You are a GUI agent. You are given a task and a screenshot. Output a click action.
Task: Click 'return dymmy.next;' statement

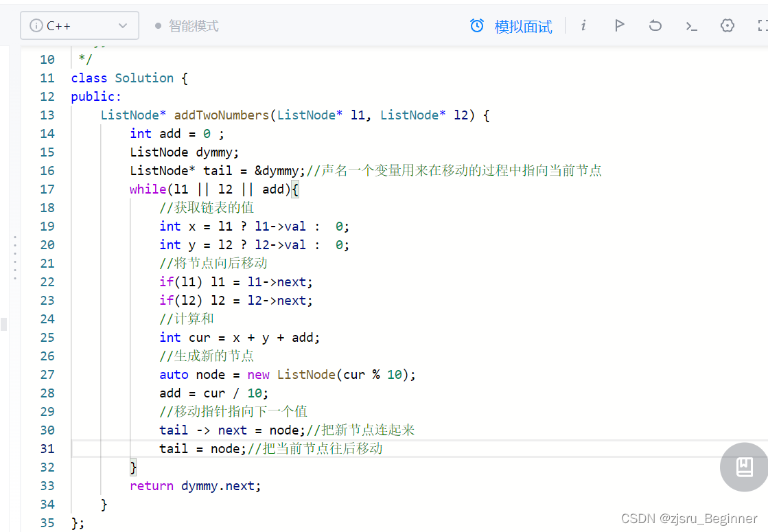pyautogui.click(x=196, y=486)
